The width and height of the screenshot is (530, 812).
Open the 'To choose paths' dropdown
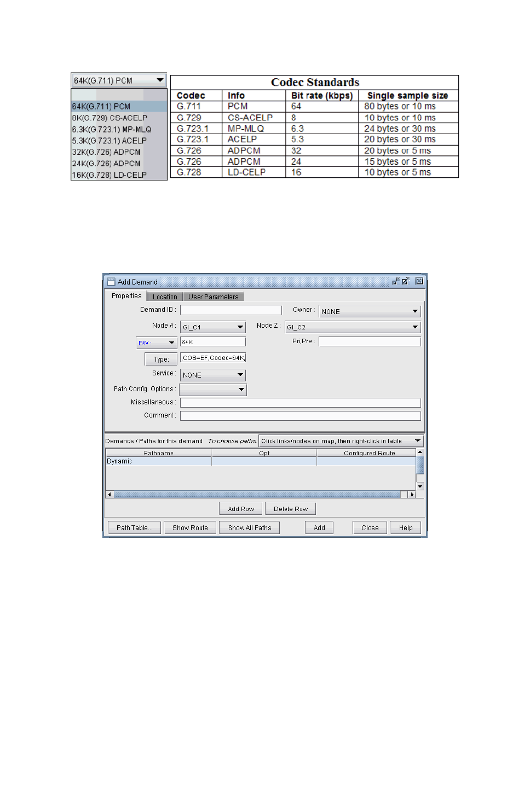[341, 441]
